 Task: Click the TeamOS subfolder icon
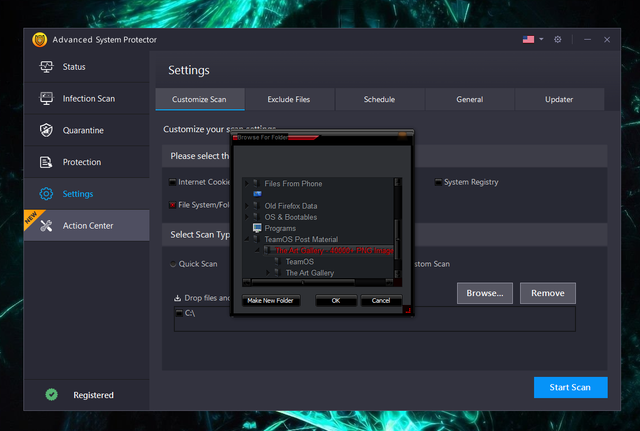[278, 261]
